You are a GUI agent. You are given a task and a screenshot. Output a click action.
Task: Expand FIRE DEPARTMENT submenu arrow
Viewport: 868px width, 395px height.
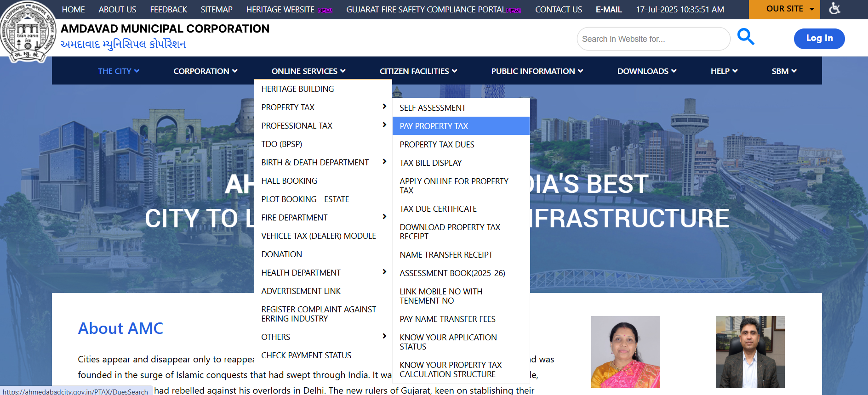coord(384,217)
